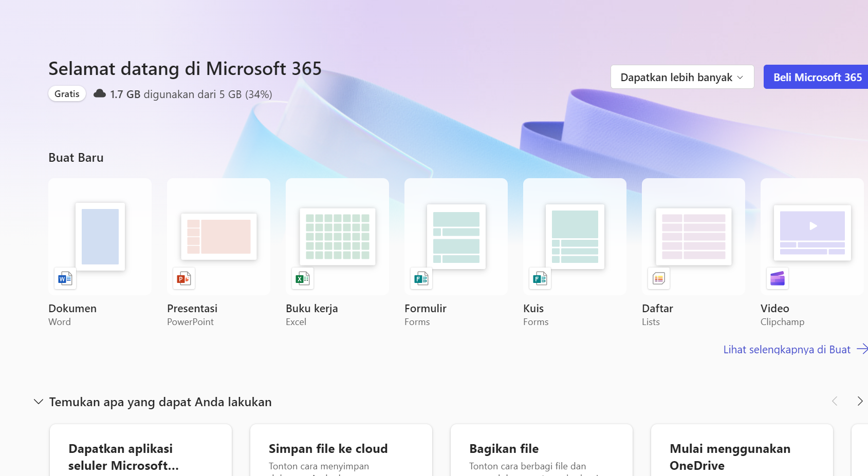The width and height of the screenshot is (868, 476).
Task: Click the Word app icon on Dokumen card
Action: [65, 279]
